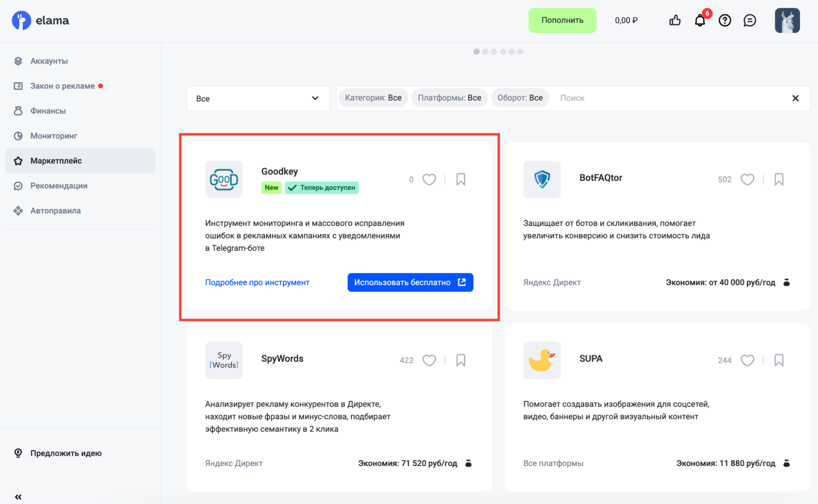Open help question mark icon

(725, 20)
